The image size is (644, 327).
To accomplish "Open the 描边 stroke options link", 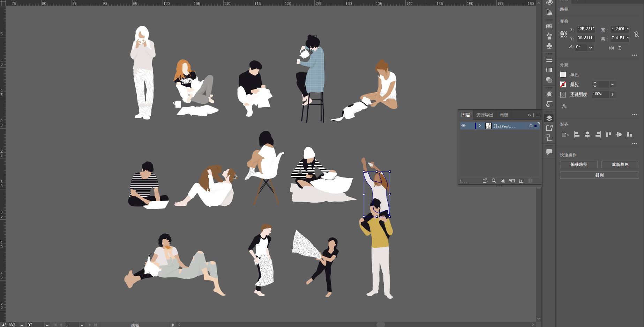I will pos(574,84).
